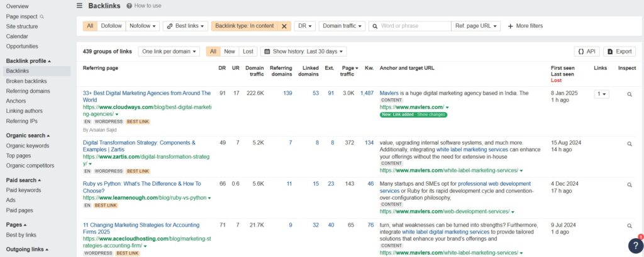
Task: Click the Word or phrase search field
Action: pos(409,26)
